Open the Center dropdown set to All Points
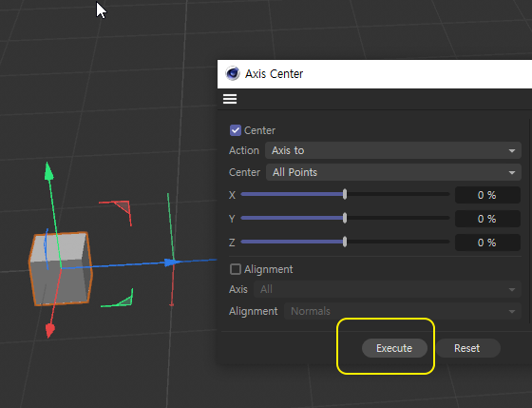Image resolution: width=532 pixels, height=408 pixels. pos(393,172)
